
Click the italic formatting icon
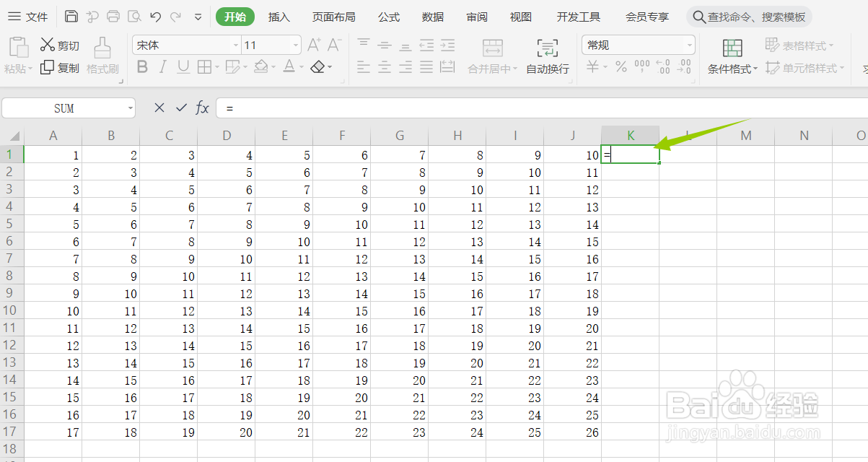(x=162, y=66)
